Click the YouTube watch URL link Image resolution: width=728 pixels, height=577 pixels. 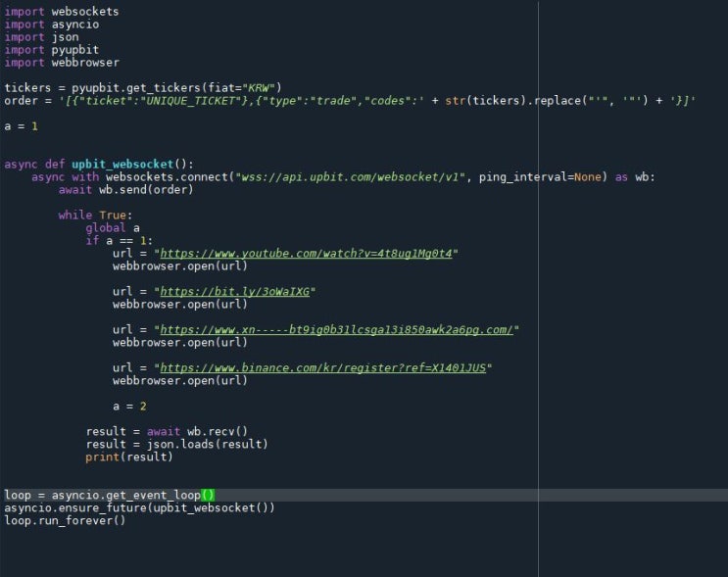pyautogui.click(x=306, y=254)
